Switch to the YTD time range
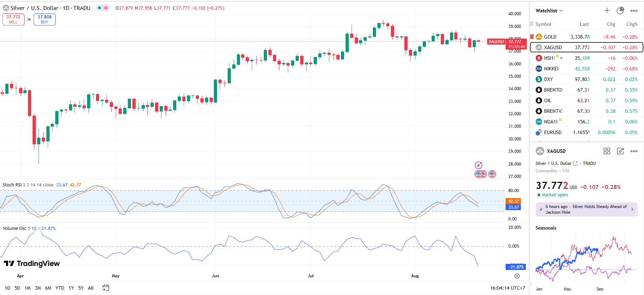Image resolution: width=644 pixels, height=295 pixels. pyautogui.click(x=60, y=288)
